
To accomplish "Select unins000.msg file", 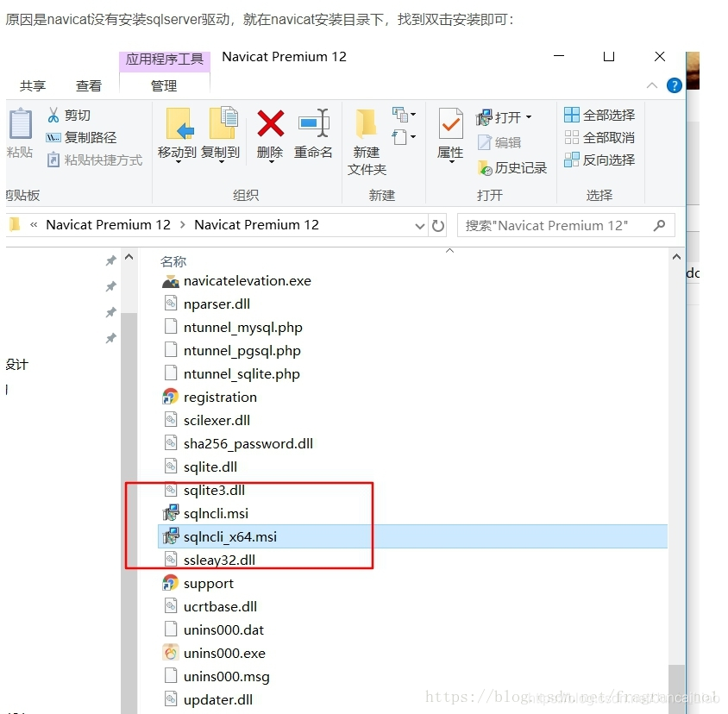I will pos(226,676).
